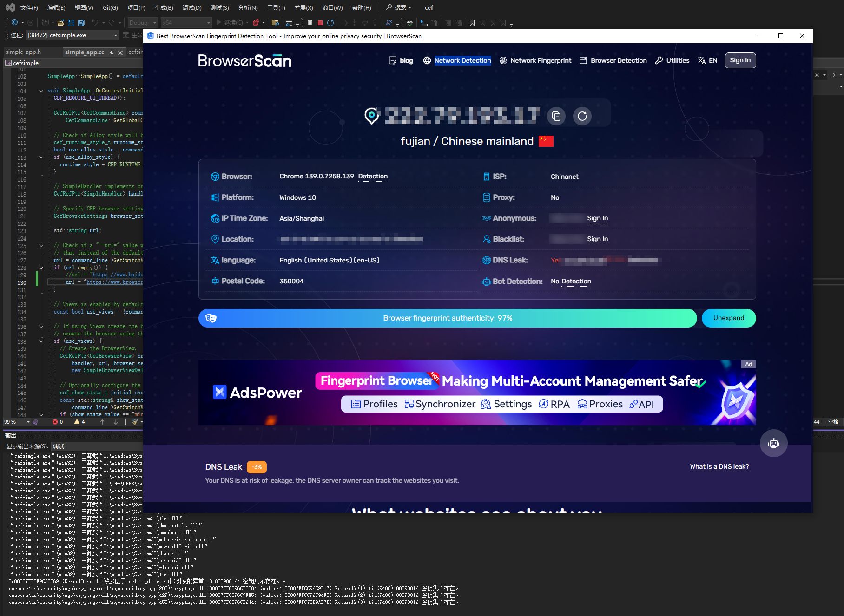The height and width of the screenshot is (616, 844).
Task: Click the purple IntelliCode icon beside zoom level
Action: pos(36,422)
